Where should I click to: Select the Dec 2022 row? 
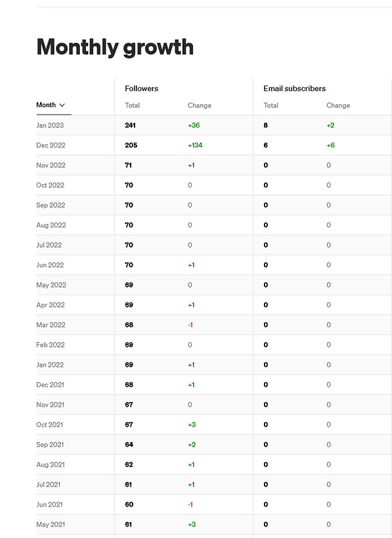(x=50, y=145)
